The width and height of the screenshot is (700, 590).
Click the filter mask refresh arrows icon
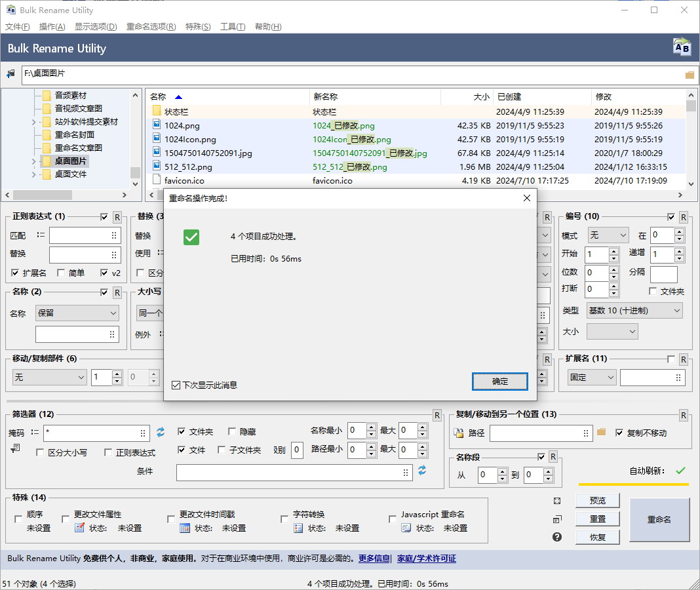[x=161, y=432]
